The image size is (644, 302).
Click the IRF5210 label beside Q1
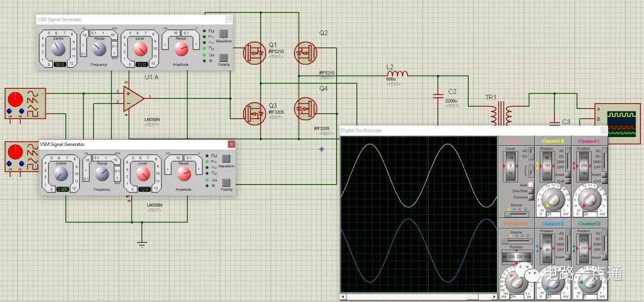tap(276, 51)
